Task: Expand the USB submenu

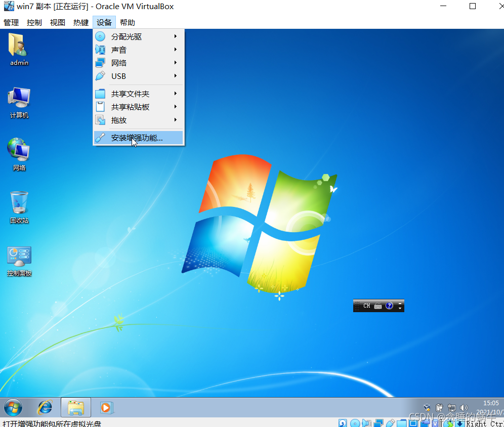Action: tap(139, 76)
